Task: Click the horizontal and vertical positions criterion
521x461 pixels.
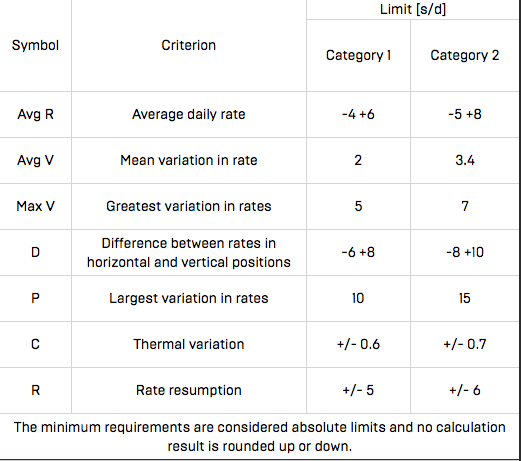Action: (189, 253)
